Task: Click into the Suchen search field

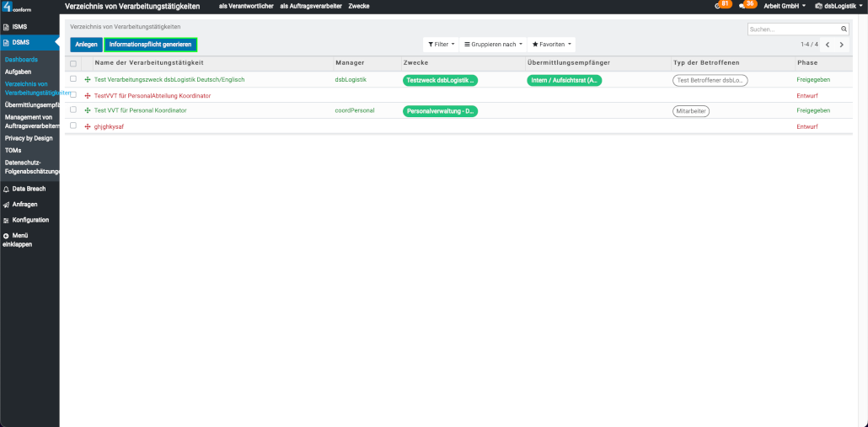Action: coord(792,29)
